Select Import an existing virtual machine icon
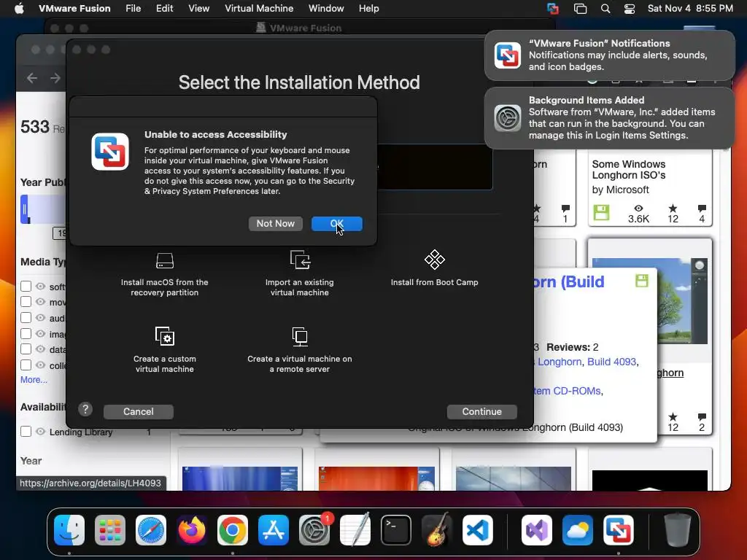Screen dimensions: 747x560 (x=300, y=260)
